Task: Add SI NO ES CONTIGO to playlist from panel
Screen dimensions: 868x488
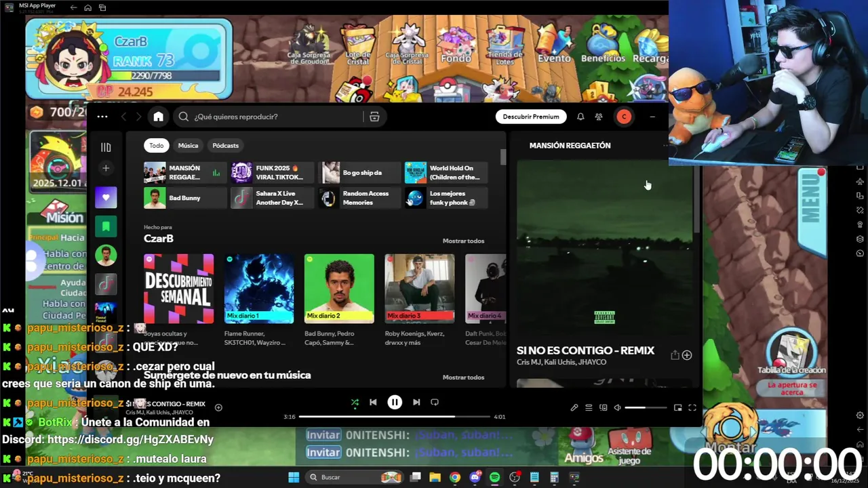Action: 687,355
